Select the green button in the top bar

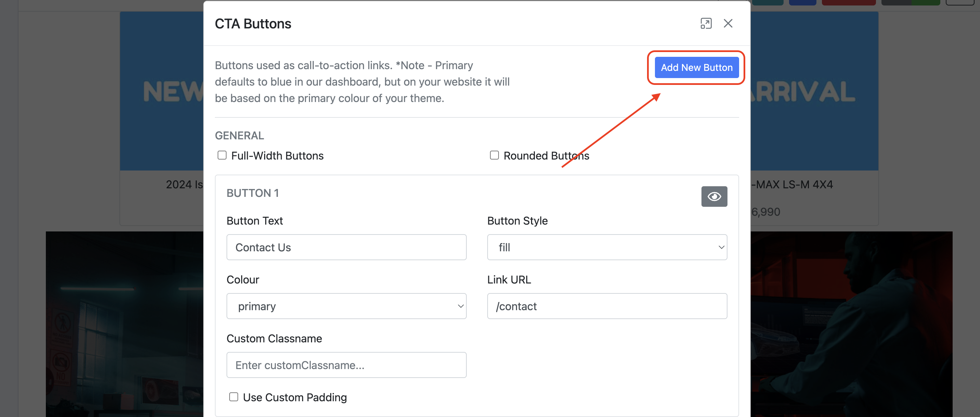click(926, 2)
